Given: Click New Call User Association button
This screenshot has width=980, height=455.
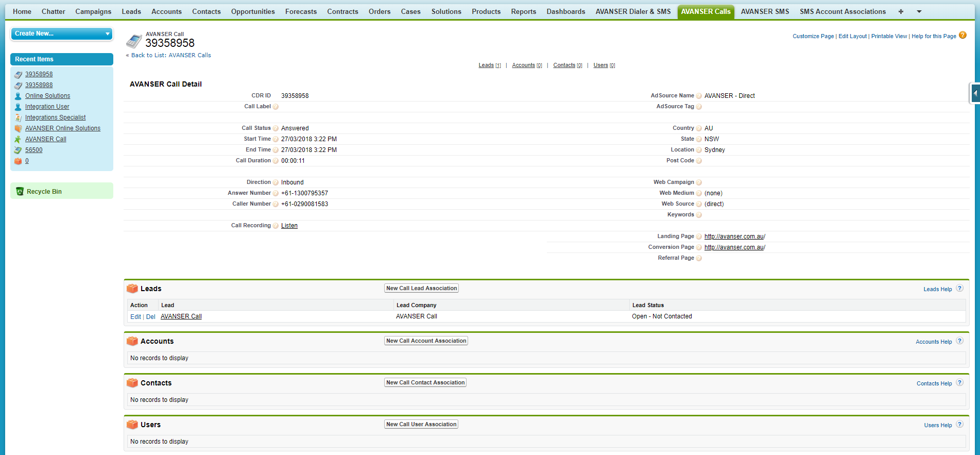Looking at the screenshot, I should [421, 424].
